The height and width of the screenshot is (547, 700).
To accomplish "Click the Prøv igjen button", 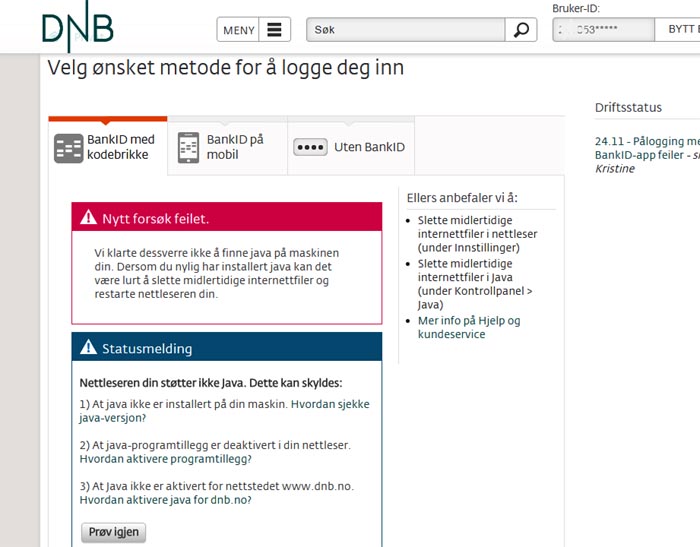I will pyautogui.click(x=113, y=532).
